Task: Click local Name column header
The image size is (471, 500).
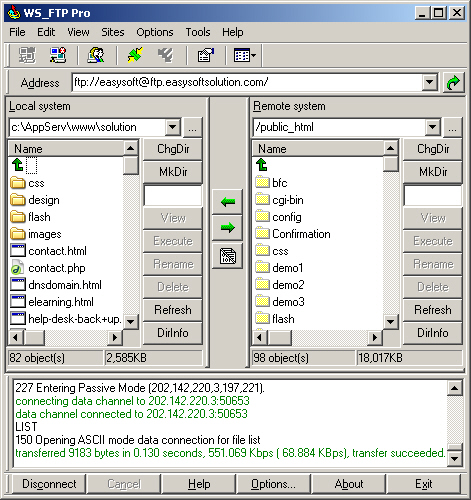Action: point(66,149)
